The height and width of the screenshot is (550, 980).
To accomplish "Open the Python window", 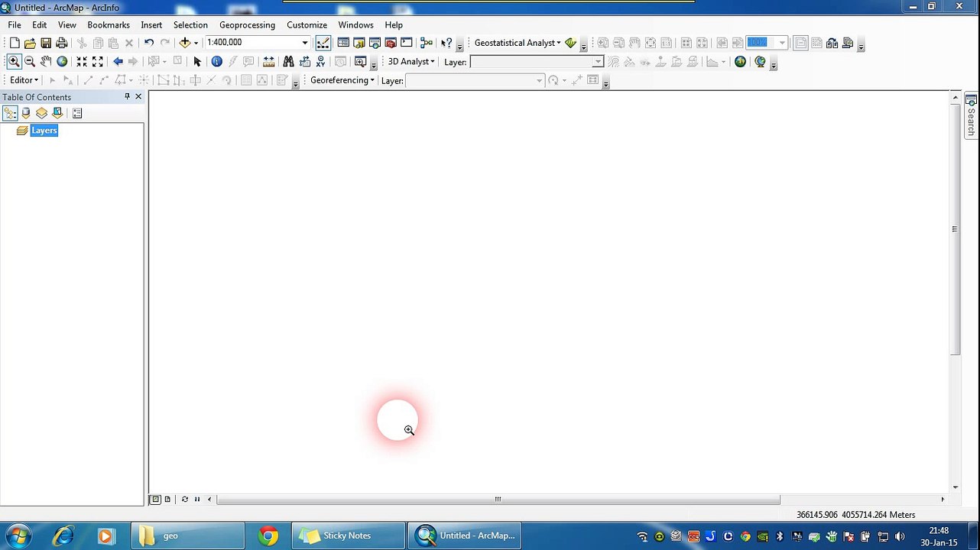I will click(x=407, y=43).
